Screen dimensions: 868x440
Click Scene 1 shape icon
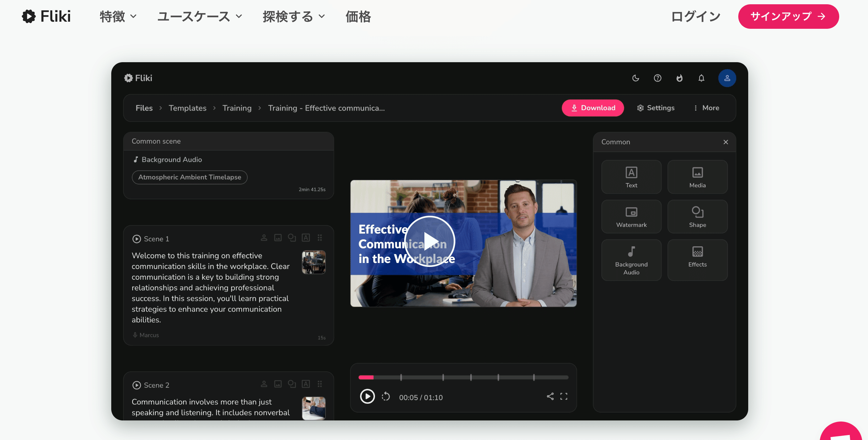coord(292,238)
